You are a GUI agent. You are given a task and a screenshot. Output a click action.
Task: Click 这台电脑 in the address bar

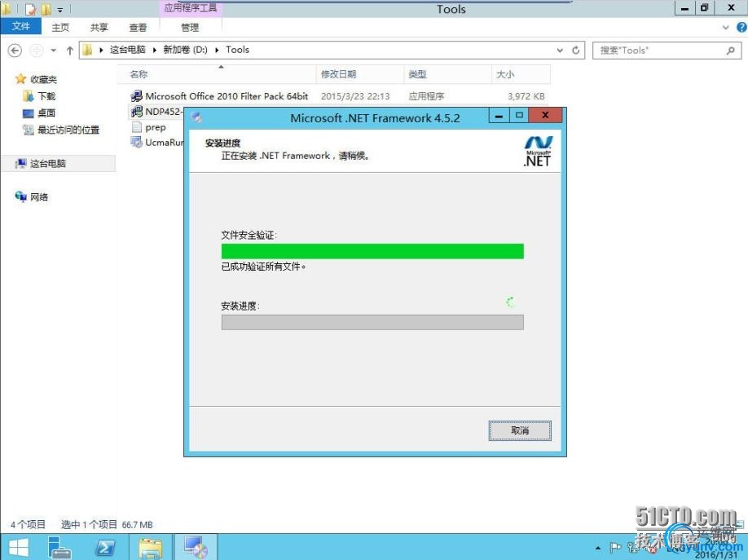coord(127,50)
